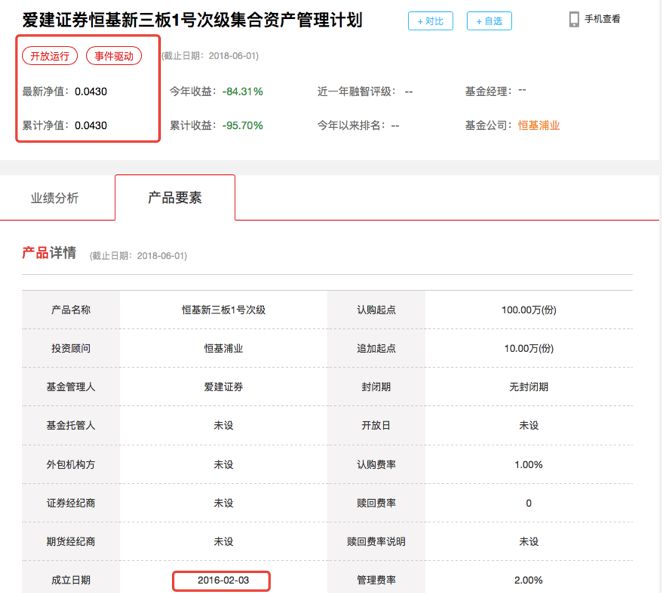Click the 追加起点 value 10.00万(份)
Image resolution: width=662 pixels, height=593 pixels.
point(529,349)
